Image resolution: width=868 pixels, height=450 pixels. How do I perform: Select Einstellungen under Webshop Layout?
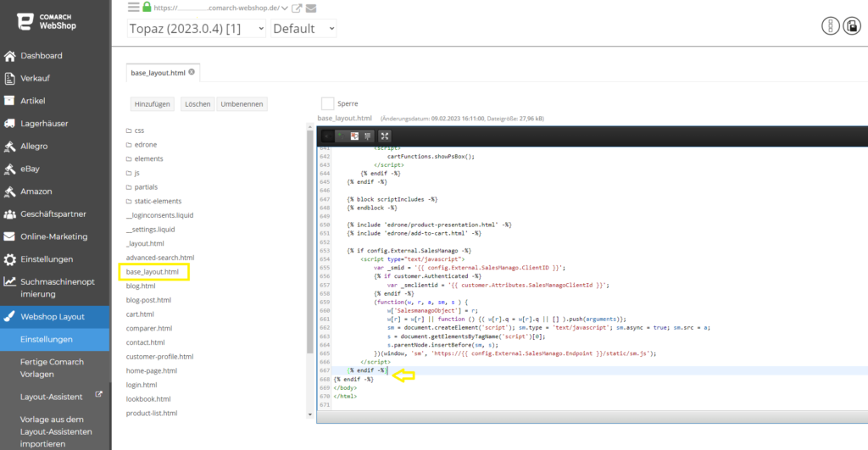coord(55,339)
